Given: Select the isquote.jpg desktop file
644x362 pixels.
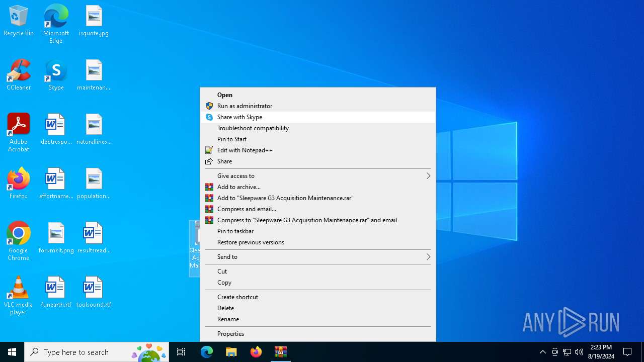Looking at the screenshot, I should tap(94, 21).
